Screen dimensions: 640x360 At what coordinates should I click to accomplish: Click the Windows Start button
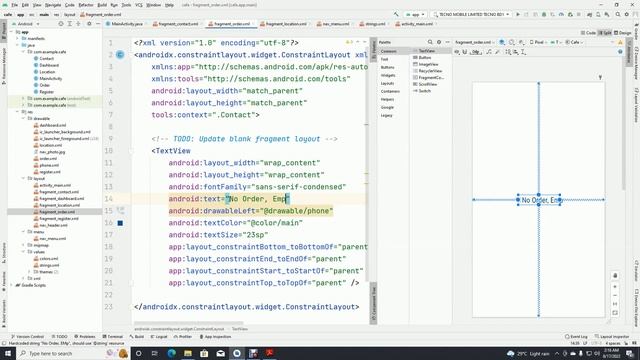[x=8, y=353]
